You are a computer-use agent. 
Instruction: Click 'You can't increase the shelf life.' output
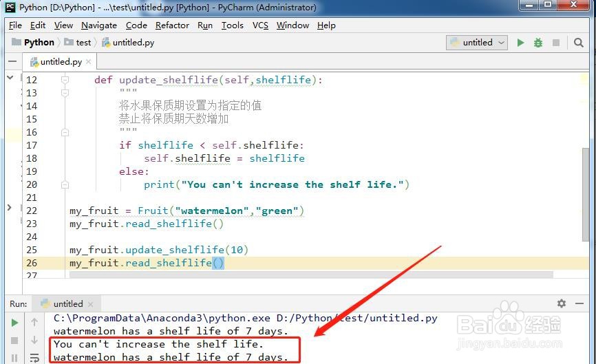click(x=158, y=344)
